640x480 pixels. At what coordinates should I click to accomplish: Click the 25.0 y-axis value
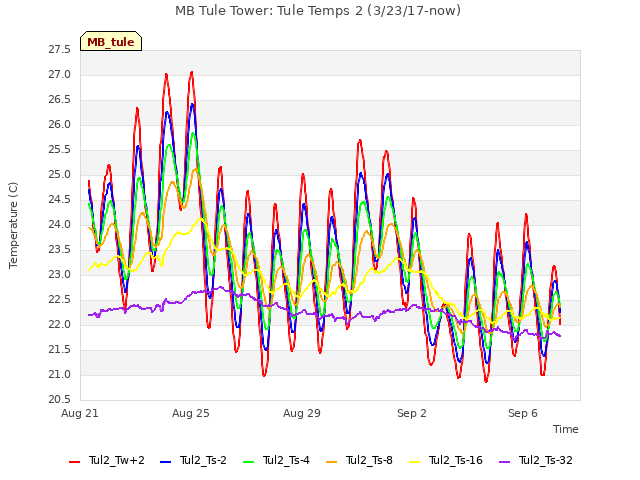[60, 175]
